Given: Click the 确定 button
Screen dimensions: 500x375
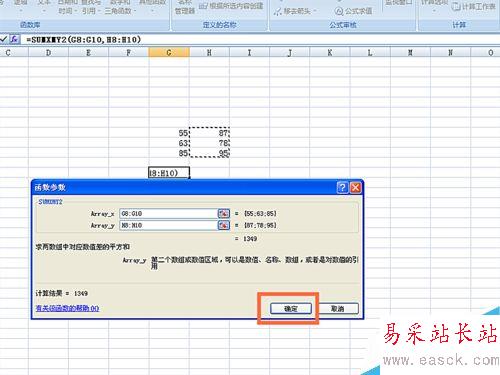Looking at the screenshot, I should point(291,308).
